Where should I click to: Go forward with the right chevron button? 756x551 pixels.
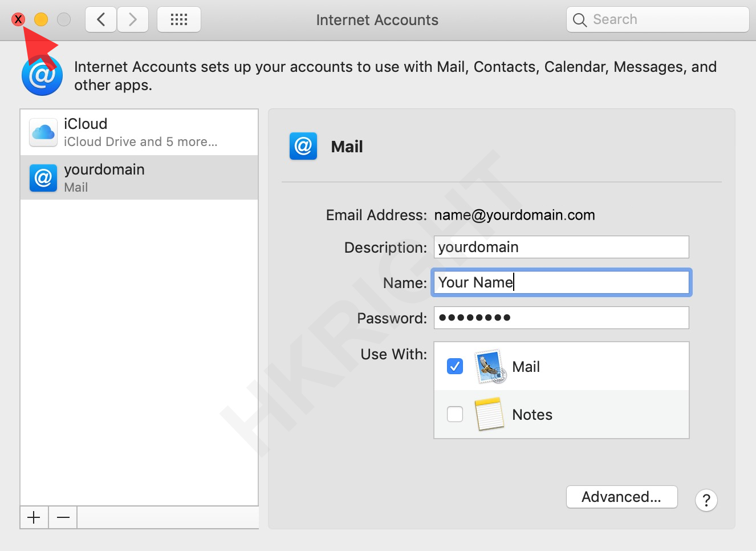[133, 19]
